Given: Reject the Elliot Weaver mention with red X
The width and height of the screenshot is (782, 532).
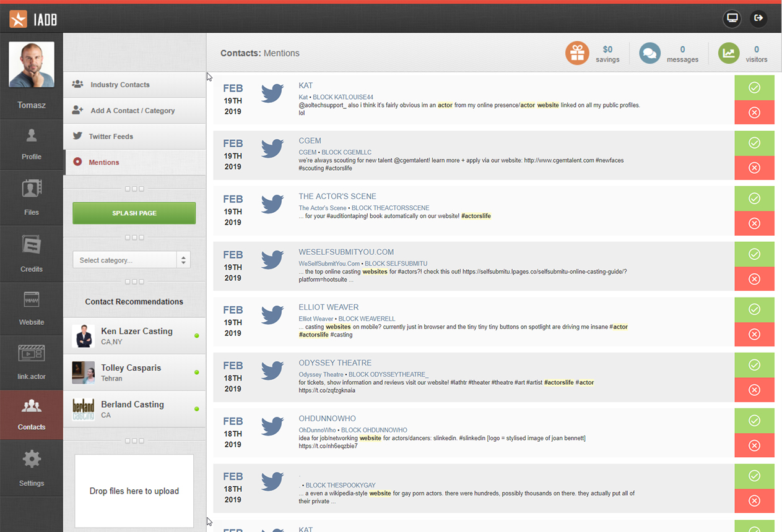Looking at the screenshot, I should (x=754, y=334).
